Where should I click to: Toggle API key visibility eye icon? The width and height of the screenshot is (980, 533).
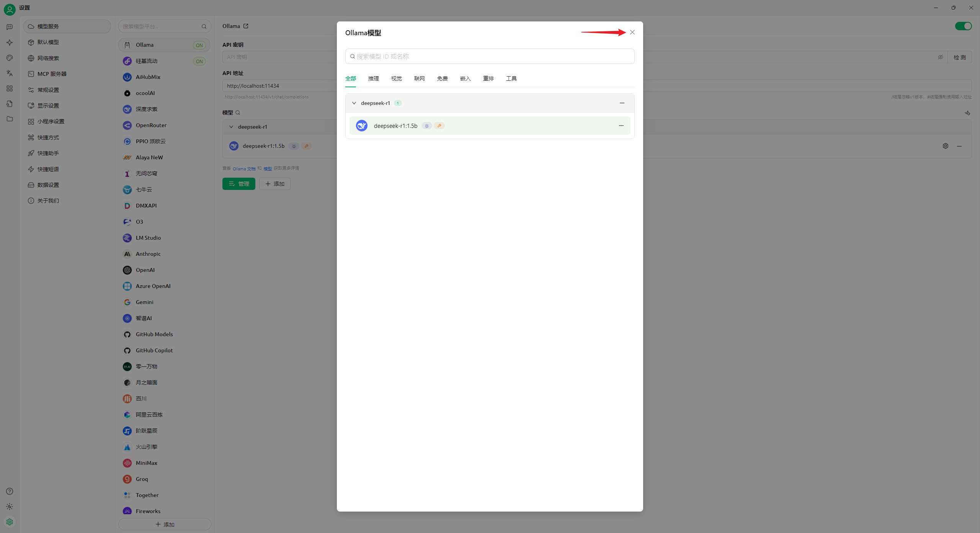coord(940,57)
